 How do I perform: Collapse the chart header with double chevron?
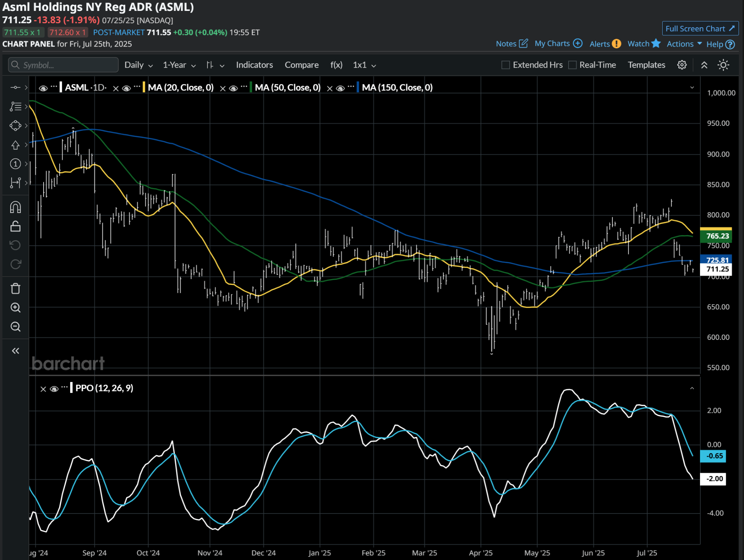click(x=704, y=65)
